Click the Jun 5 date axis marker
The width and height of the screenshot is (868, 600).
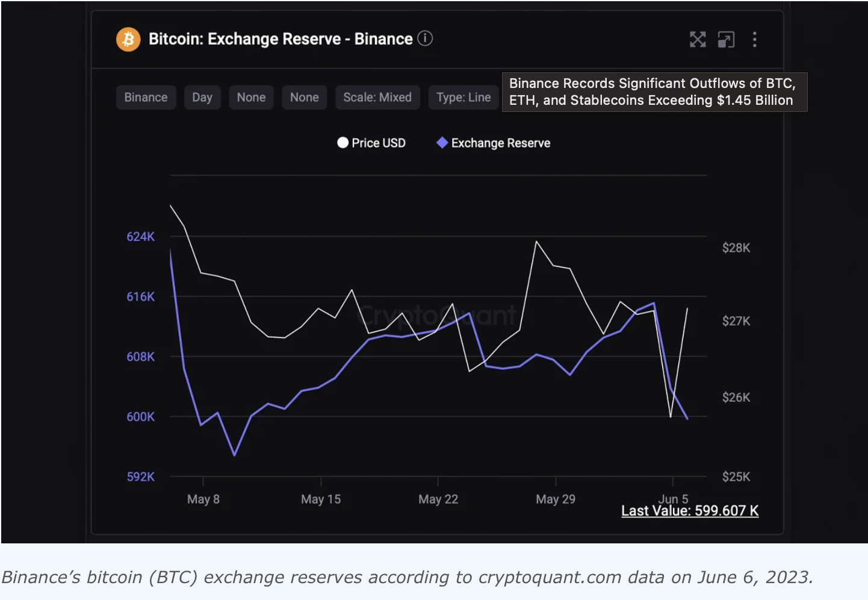coord(673,498)
